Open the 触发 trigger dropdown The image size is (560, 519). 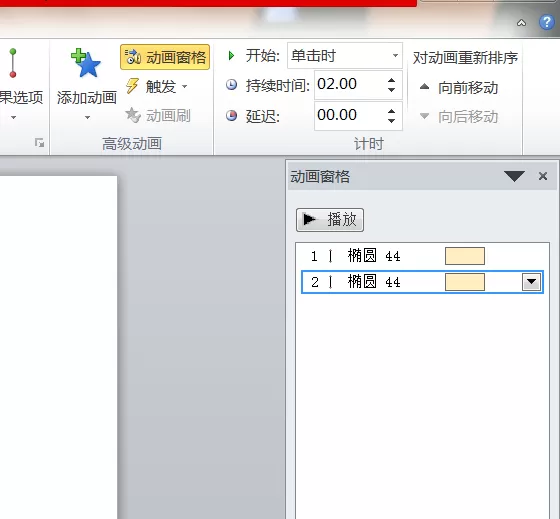click(x=157, y=86)
